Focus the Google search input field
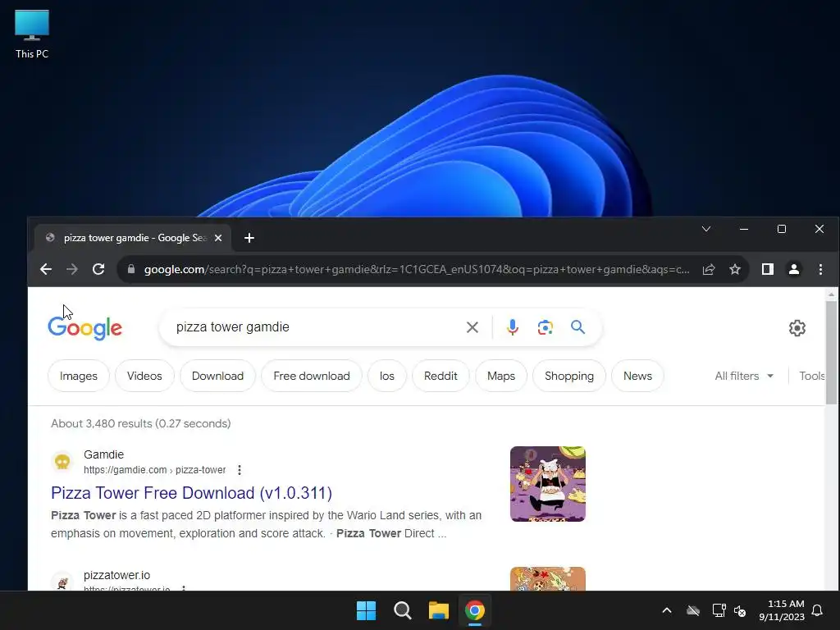 316,327
